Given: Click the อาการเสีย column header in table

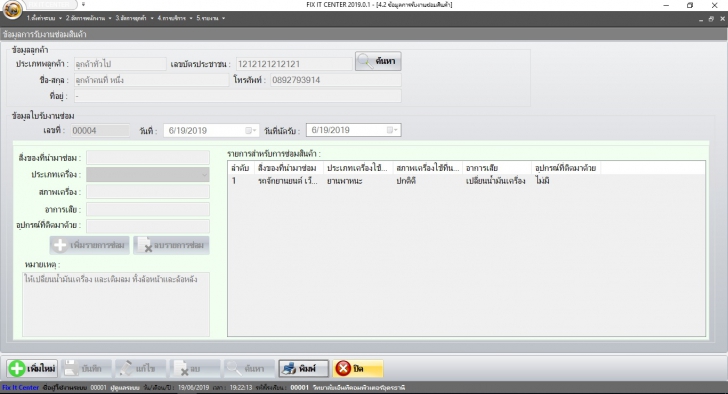Looking at the screenshot, I should click(x=497, y=168).
